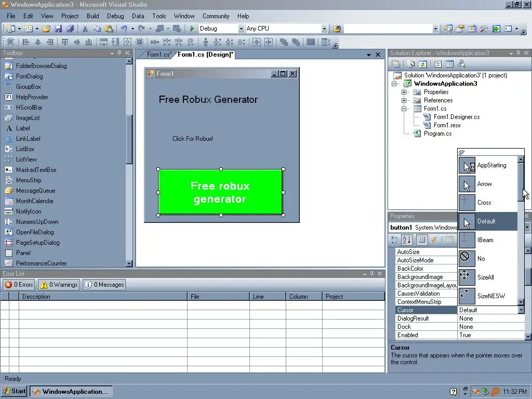
Task: Choose the IBeam cursor option
Action: pos(487,240)
